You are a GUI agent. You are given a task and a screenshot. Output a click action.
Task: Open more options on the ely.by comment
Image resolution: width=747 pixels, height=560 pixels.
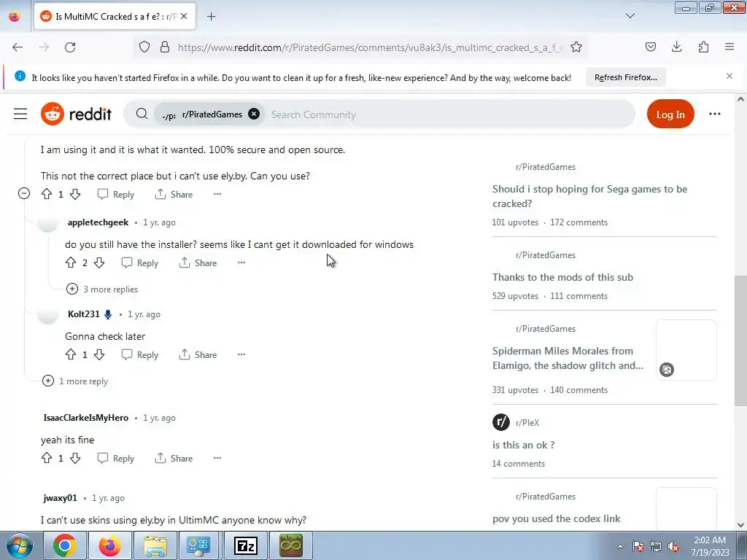pos(217,194)
